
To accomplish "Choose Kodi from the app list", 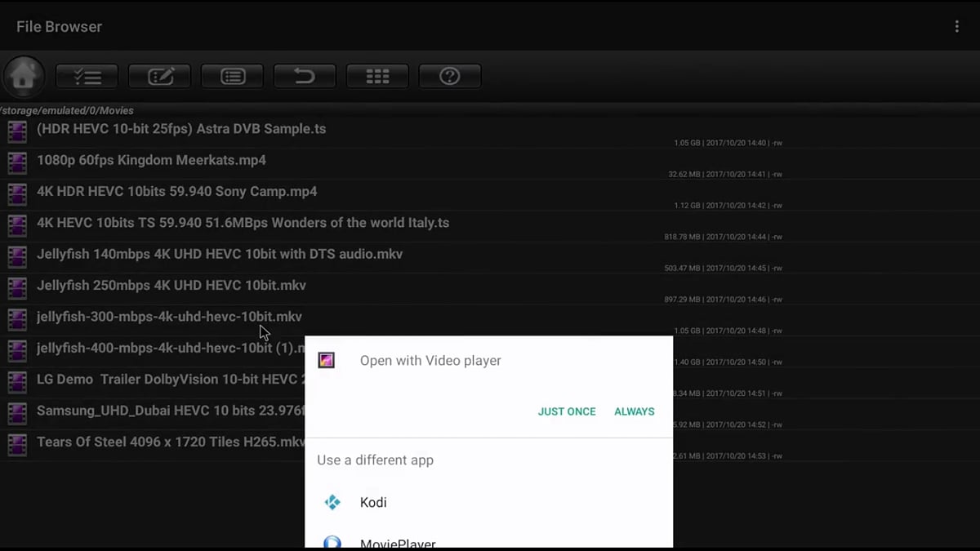I will 373,503.
